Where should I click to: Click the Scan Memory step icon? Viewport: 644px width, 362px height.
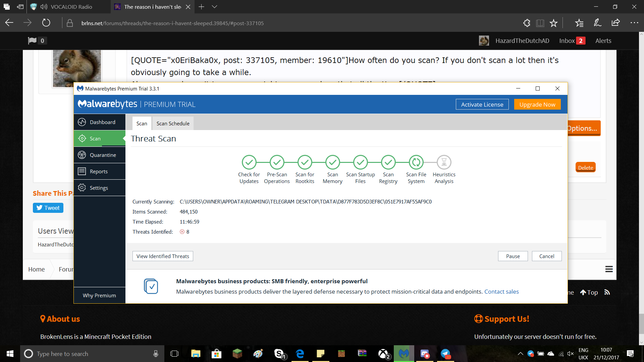click(x=332, y=162)
